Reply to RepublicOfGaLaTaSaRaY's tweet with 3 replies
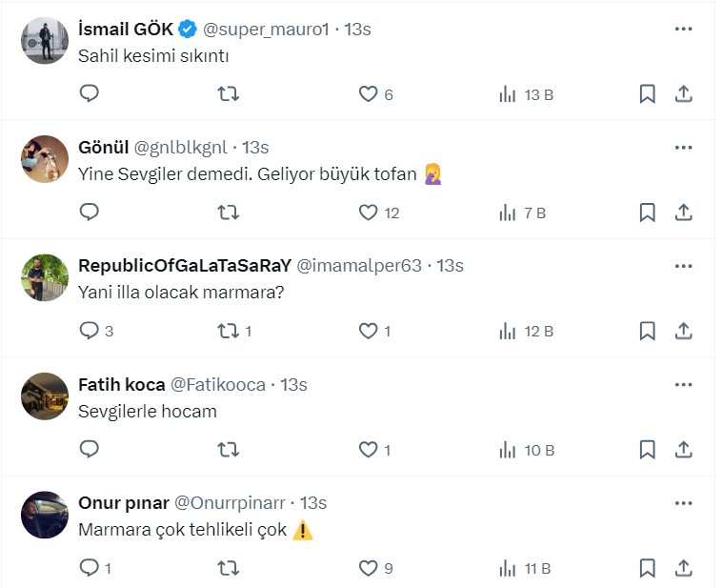This screenshot has width=723, height=588. point(90,331)
